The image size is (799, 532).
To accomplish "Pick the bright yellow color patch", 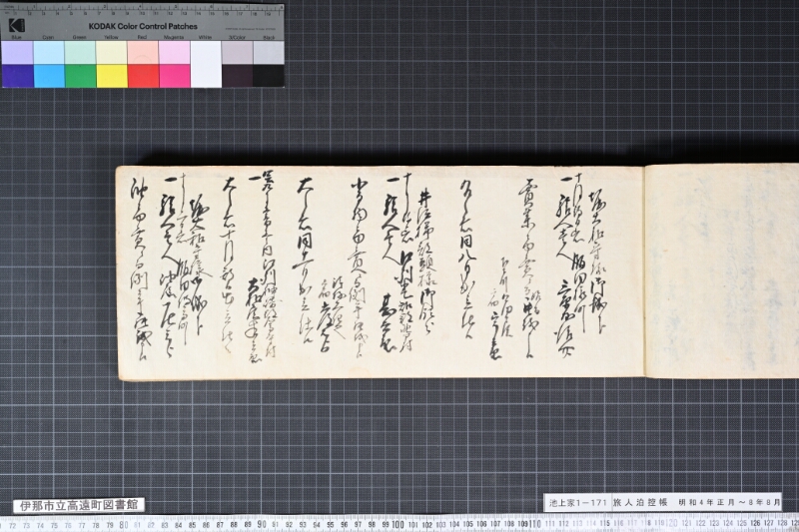I will pyautogui.click(x=112, y=76).
